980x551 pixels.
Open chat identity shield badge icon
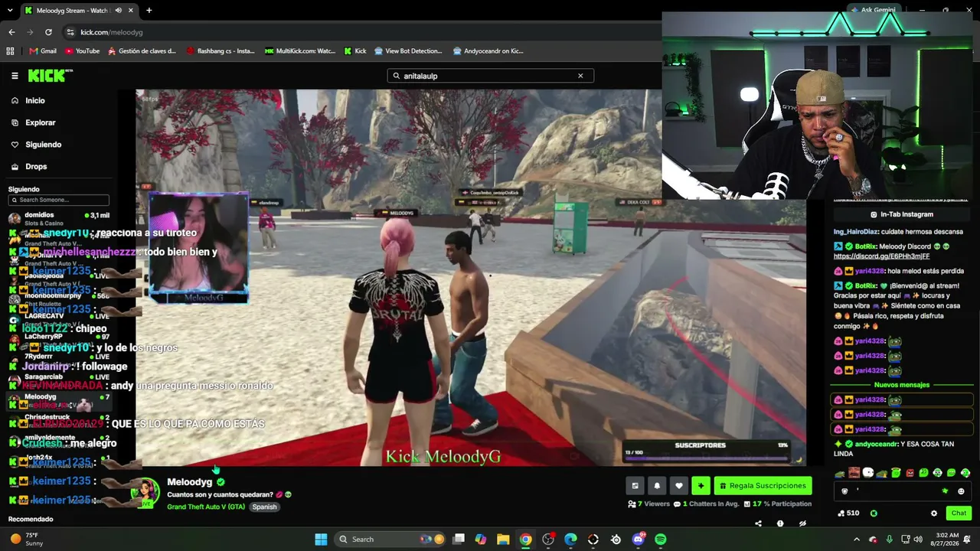click(844, 491)
